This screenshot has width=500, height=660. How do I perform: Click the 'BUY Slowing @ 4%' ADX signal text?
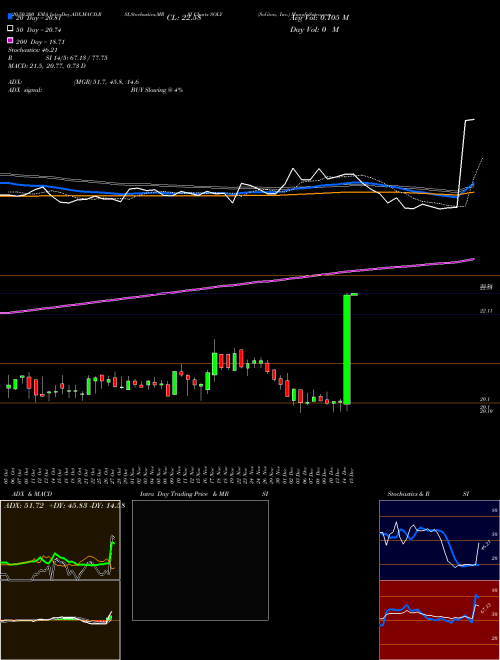(157, 90)
